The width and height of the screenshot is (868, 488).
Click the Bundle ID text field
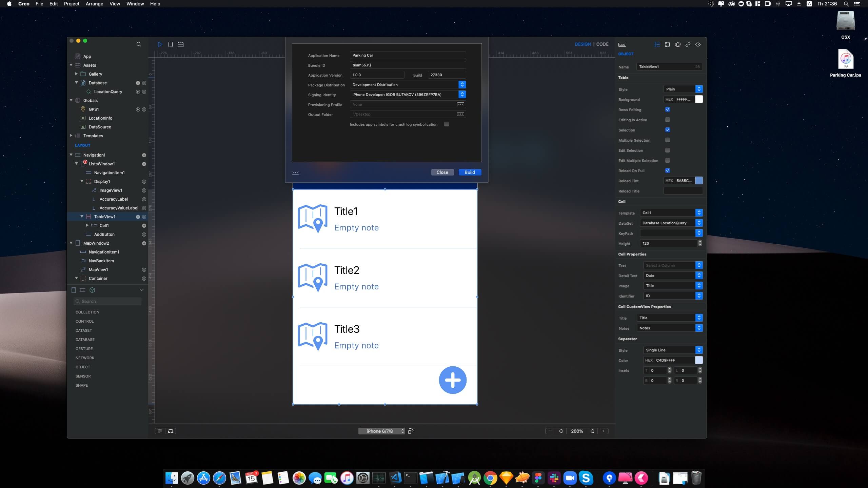click(408, 65)
